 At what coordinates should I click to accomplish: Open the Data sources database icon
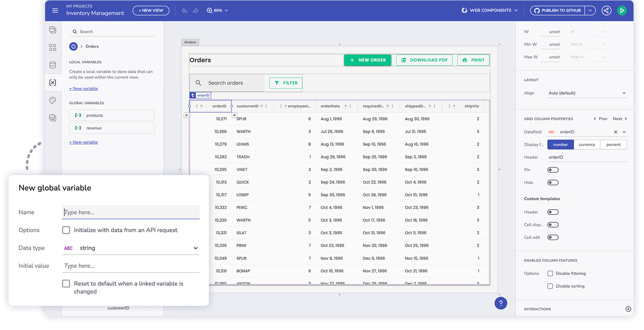click(x=53, y=65)
